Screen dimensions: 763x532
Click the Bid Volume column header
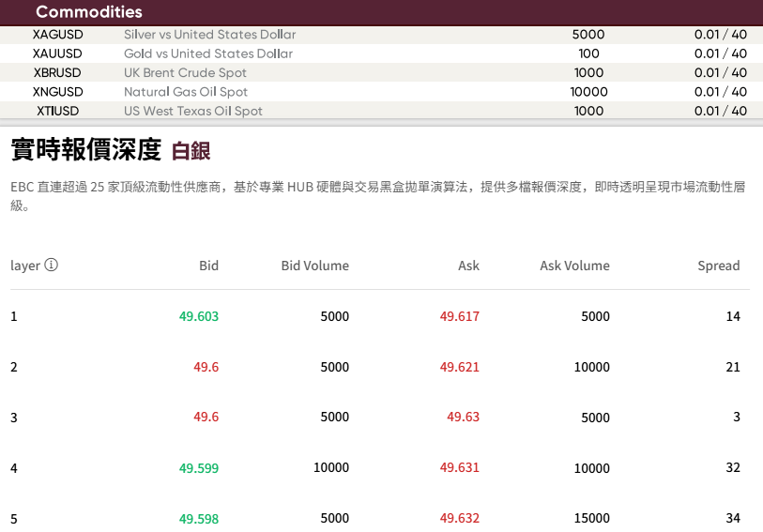coord(314,266)
